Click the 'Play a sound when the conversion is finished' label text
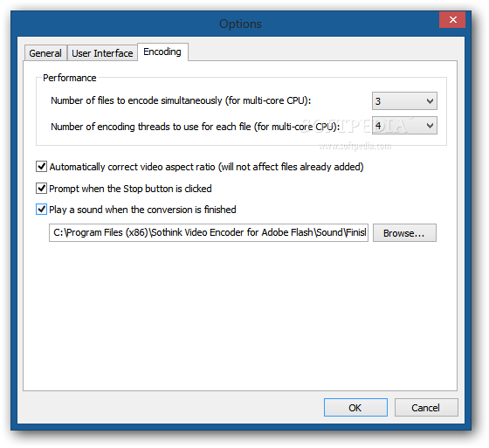This screenshot has width=489, height=448. pyautogui.click(x=142, y=210)
